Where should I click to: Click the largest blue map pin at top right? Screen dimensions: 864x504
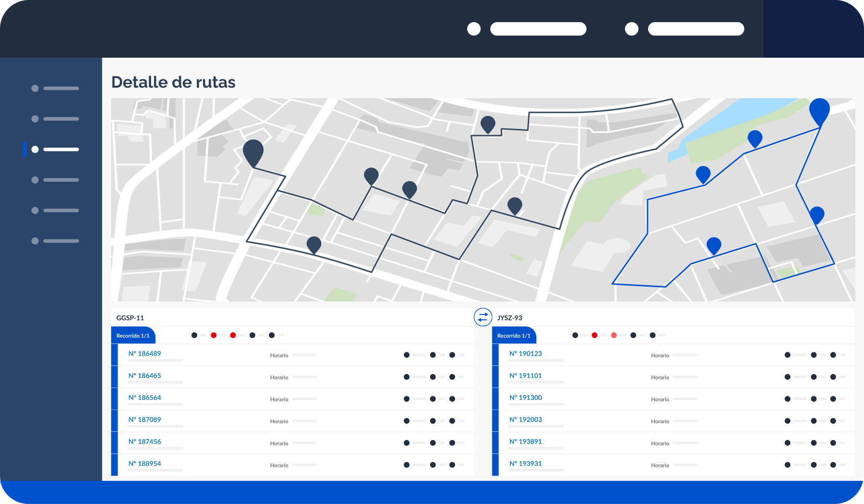coord(819,110)
